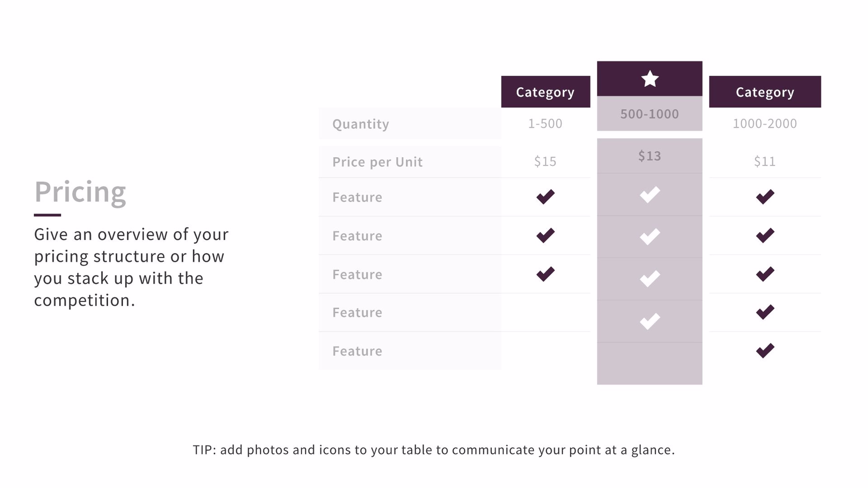
Task: Click the fourth Feature checkmark under the $11 column
Action: coord(765,312)
